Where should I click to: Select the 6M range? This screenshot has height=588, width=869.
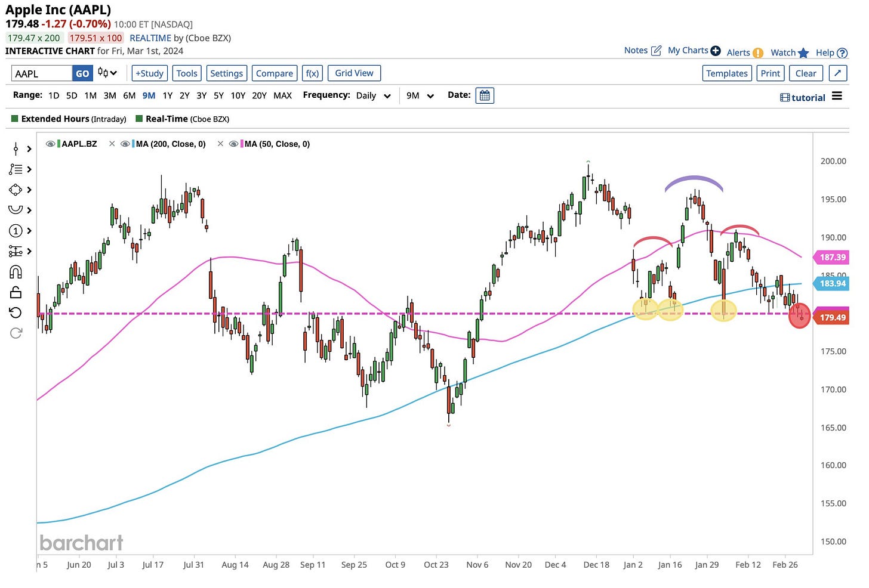(x=129, y=95)
